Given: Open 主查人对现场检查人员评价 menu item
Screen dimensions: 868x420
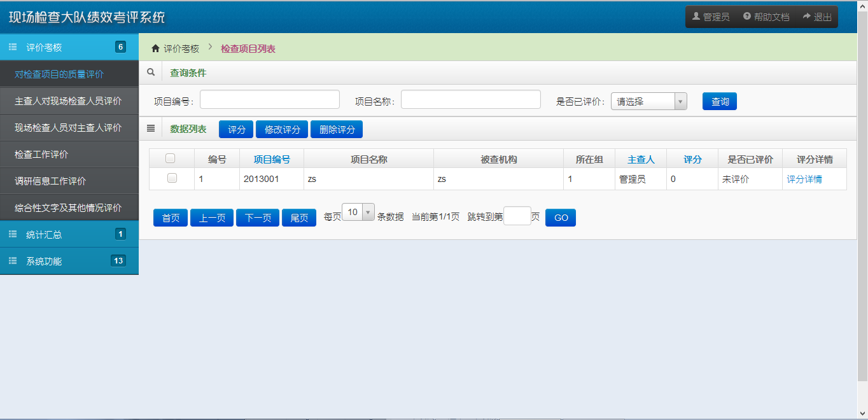Looking at the screenshot, I should click(68, 101).
